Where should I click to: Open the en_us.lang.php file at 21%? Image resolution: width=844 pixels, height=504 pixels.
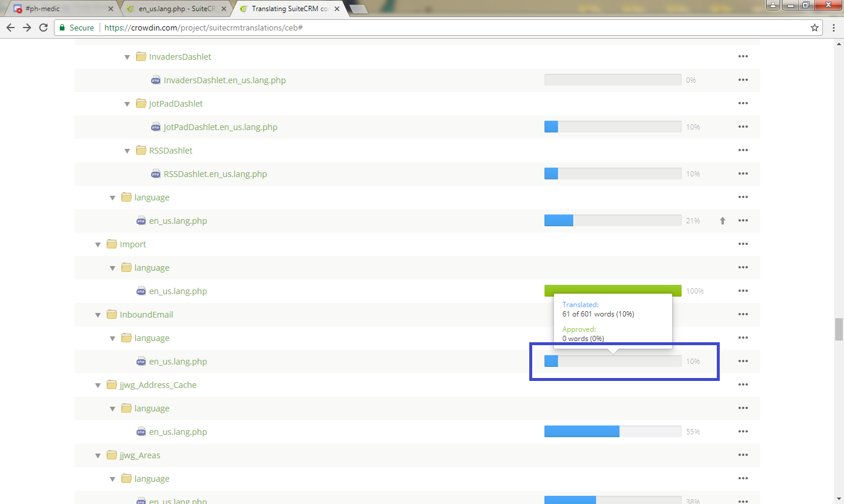pos(178,221)
